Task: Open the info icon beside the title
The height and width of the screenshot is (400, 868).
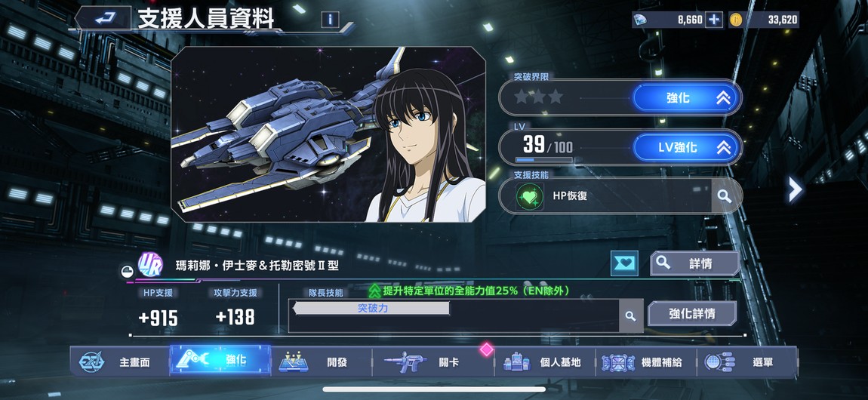Action: (x=330, y=20)
